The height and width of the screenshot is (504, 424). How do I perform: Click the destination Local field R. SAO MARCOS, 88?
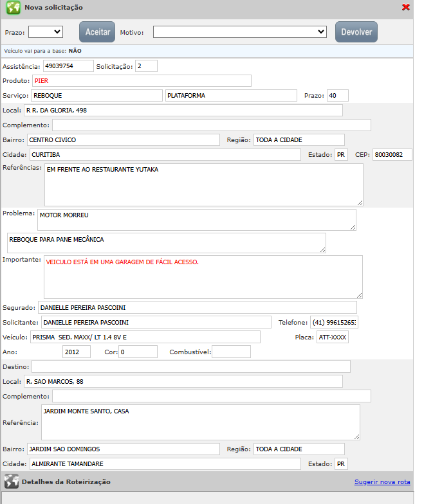[183, 382]
